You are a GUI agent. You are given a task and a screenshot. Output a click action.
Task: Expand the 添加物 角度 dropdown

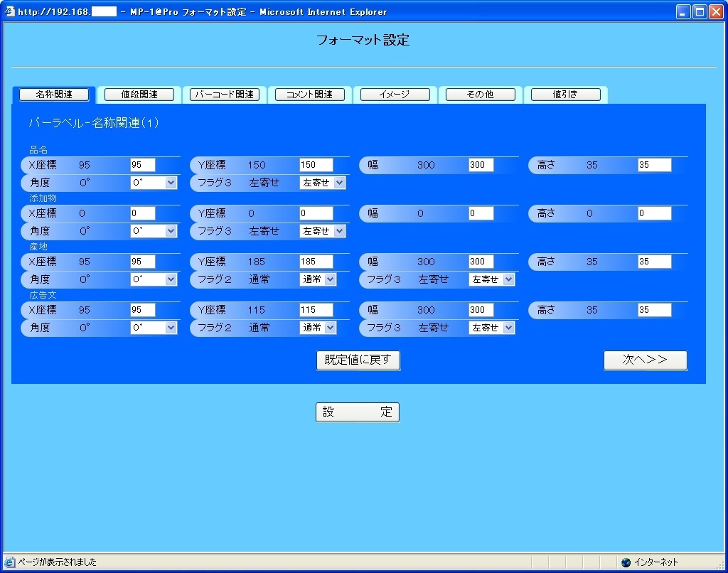coord(154,231)
